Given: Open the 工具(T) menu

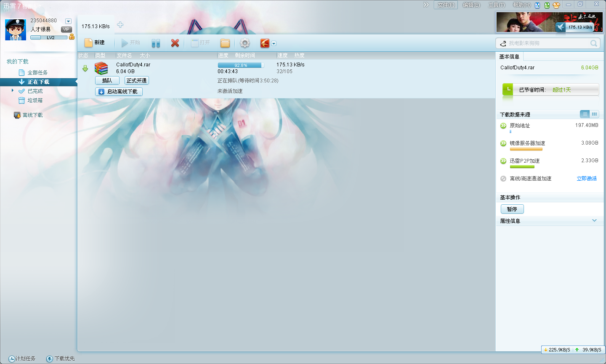Looking at the screenshot, I should [x=497, y=5].
